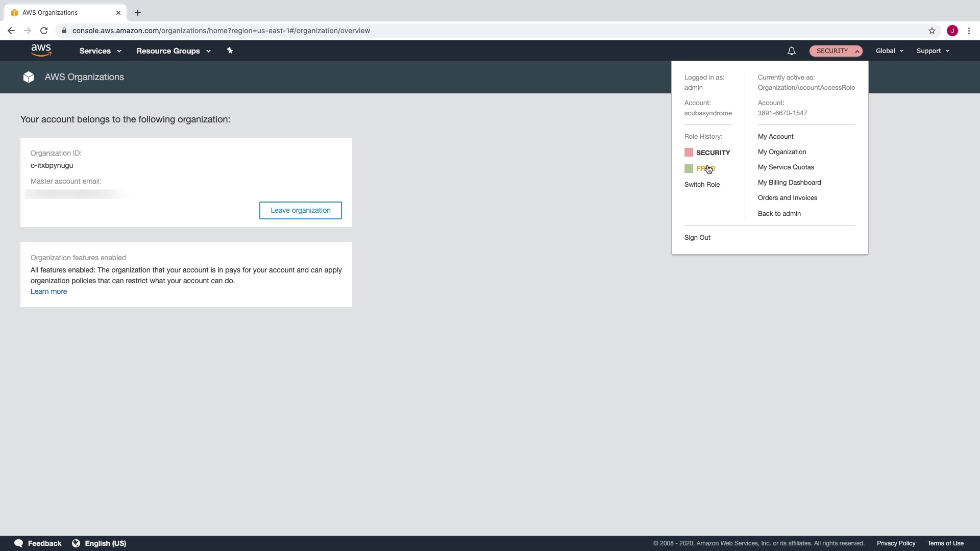Viewport: 980px width, 551px height.
Task: Bookmark page with star icon
Action: click(x=932, y=31)
